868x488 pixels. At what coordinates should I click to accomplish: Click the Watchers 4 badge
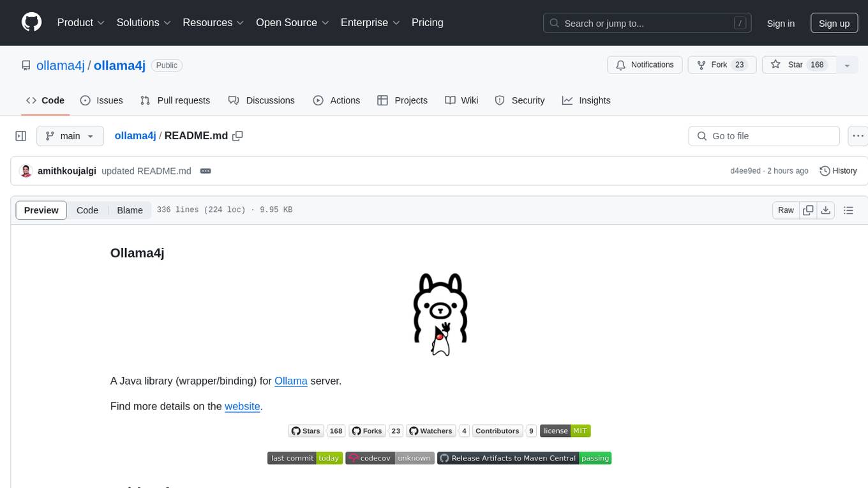click(x=438, y=431)
